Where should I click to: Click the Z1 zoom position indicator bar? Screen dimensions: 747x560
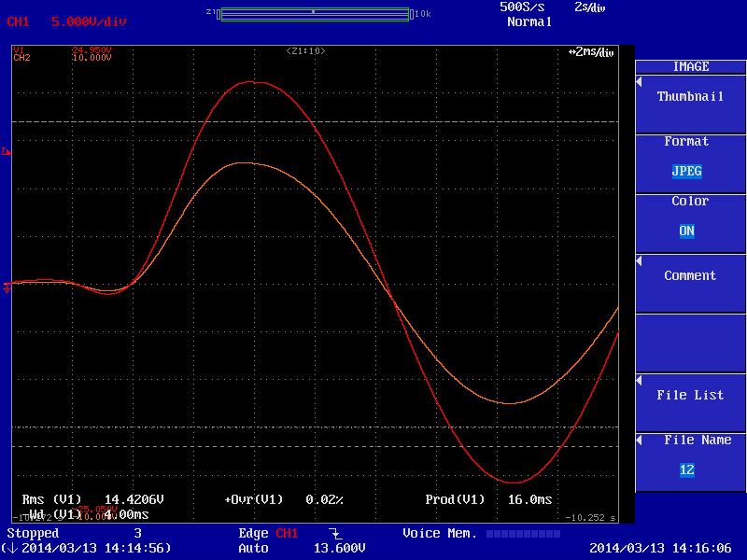[313, 13]
